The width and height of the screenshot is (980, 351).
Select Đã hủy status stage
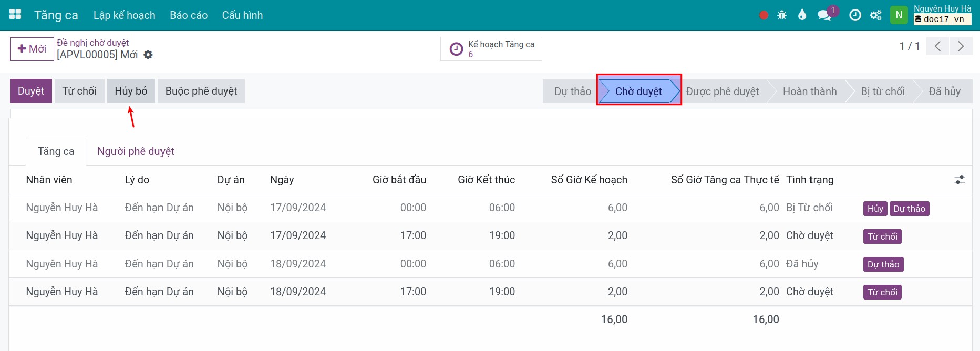pos(944,91)
